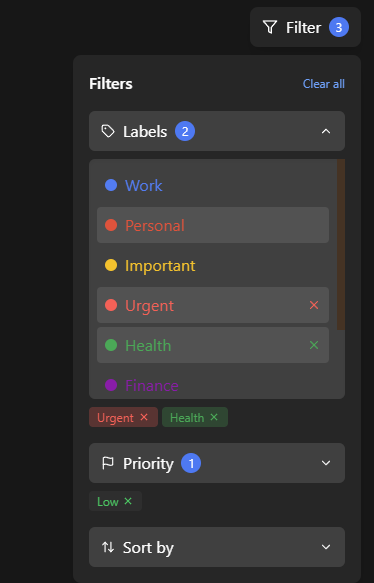This screenshot has height=583, width=374.
Task: Expand the Priority section chevron
Action: click(x=326, y=463)
